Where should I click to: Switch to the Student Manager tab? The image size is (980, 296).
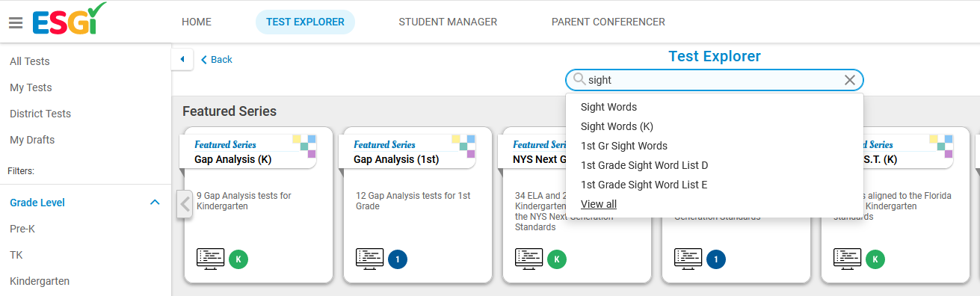coord(448,22)
